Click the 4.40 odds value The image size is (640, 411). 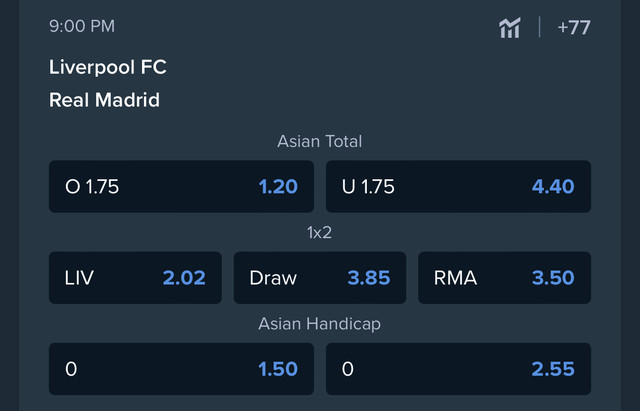click(553, 187)
